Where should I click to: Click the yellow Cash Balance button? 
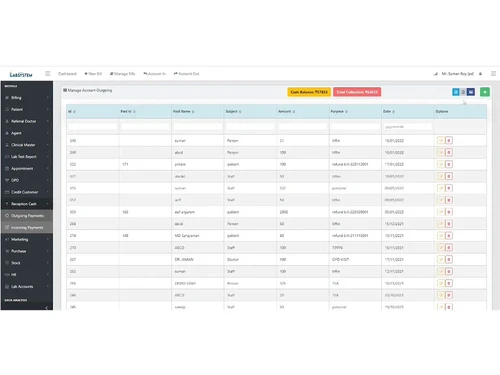pyautogui.click(x=309, y=92)
